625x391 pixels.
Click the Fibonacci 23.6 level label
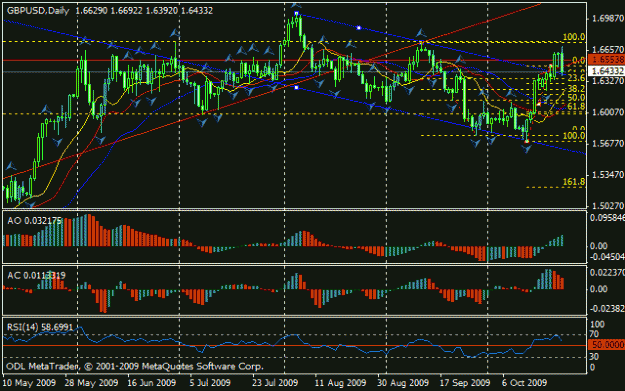tap(576, 78)
